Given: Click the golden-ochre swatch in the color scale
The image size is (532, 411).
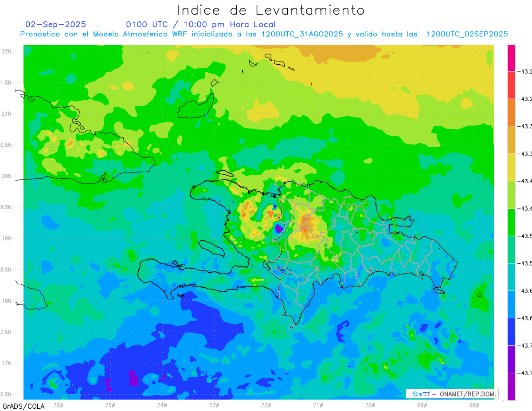Looking at the screenshot, I should [511, 140].
